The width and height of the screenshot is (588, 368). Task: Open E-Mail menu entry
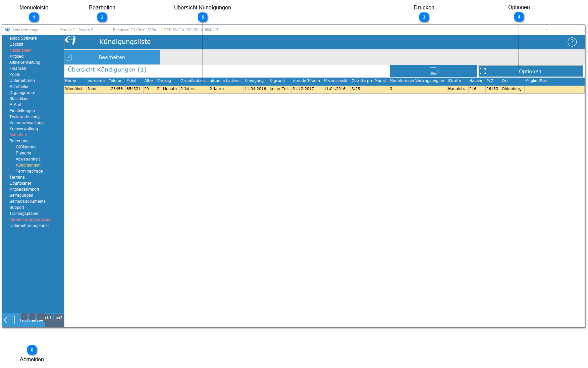pos(15,105)
